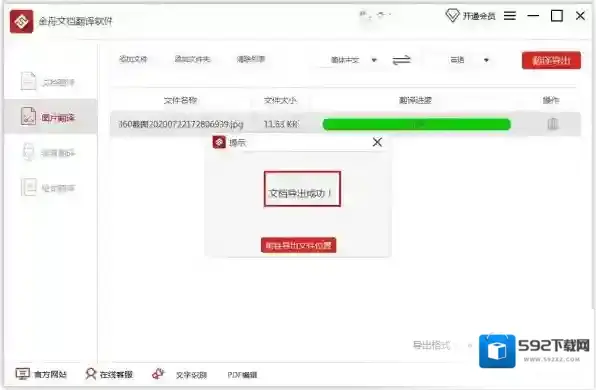Click the fourth sidebar translation icon
596x390 pixels.
[x=29, y=187]
